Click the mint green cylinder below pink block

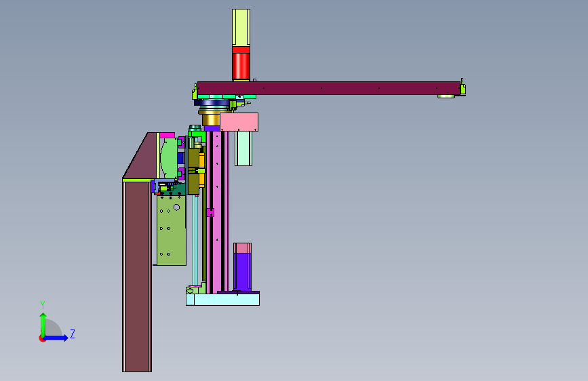point(243,148)
